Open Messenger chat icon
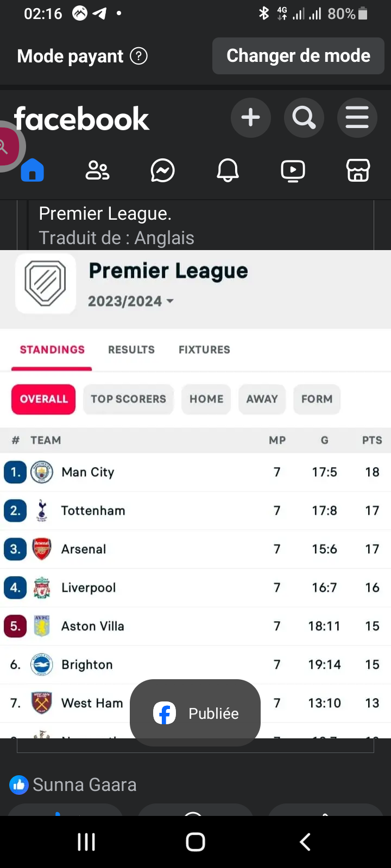 pos(162,171)
